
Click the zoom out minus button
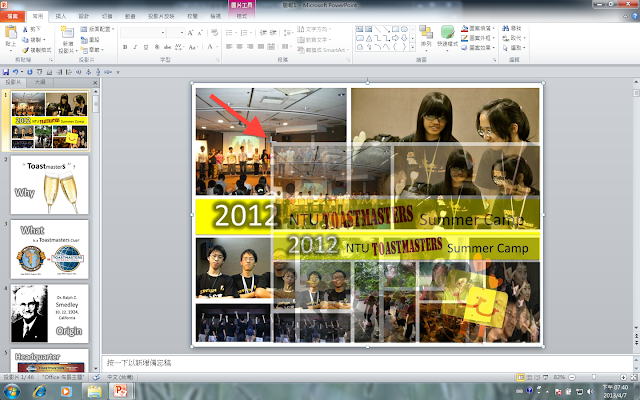572,377
